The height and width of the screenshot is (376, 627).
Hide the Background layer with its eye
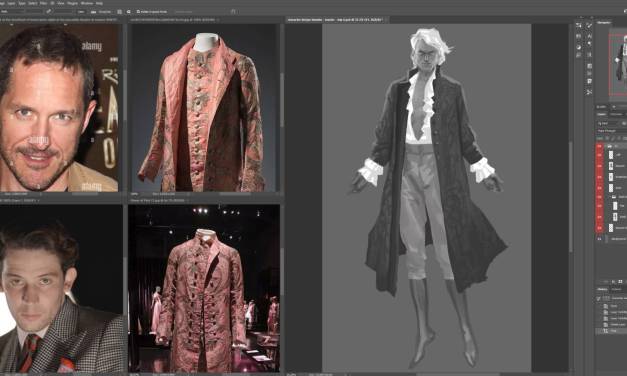click(599, 239)
